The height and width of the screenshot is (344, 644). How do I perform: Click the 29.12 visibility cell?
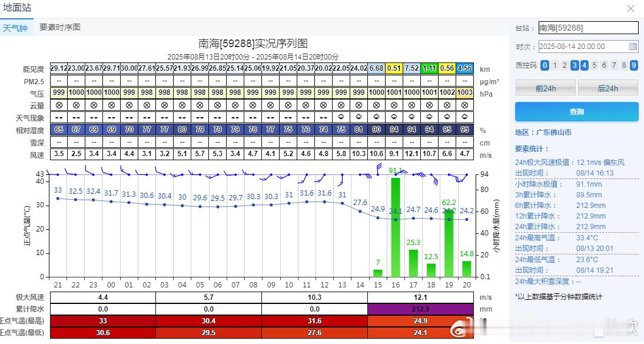pyautogui.click(x=59, y=68)
